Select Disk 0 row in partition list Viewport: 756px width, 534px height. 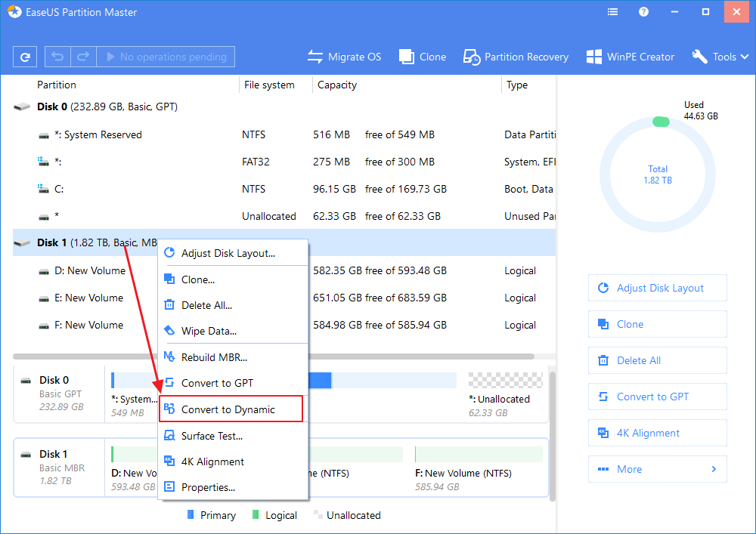pyautogui.click(x=284, y=107)
